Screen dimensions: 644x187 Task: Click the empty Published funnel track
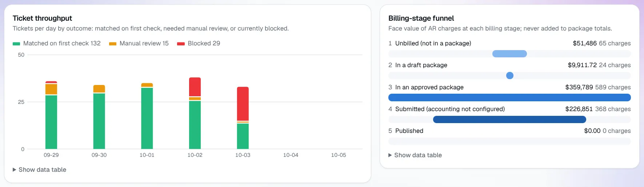click(509, 141)
